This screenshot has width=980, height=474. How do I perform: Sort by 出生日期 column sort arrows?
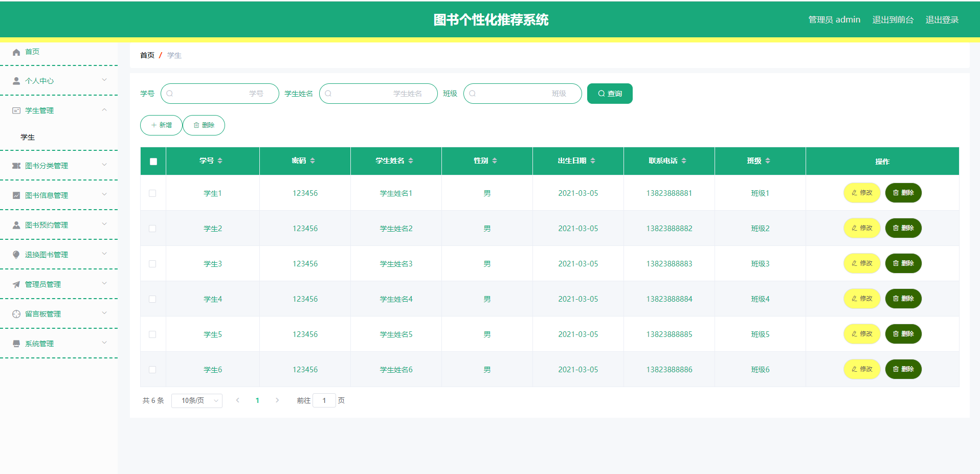click(x=593, y=161)
